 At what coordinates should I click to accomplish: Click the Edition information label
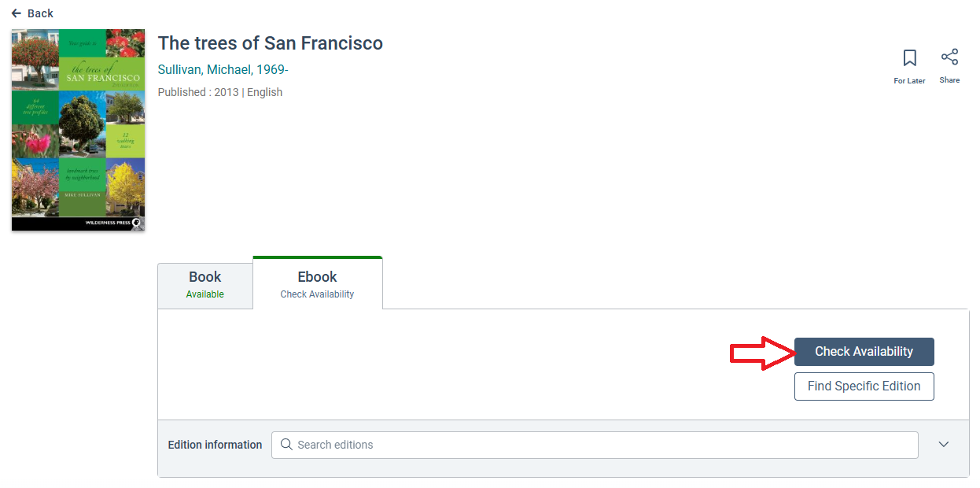click(215, 445)
